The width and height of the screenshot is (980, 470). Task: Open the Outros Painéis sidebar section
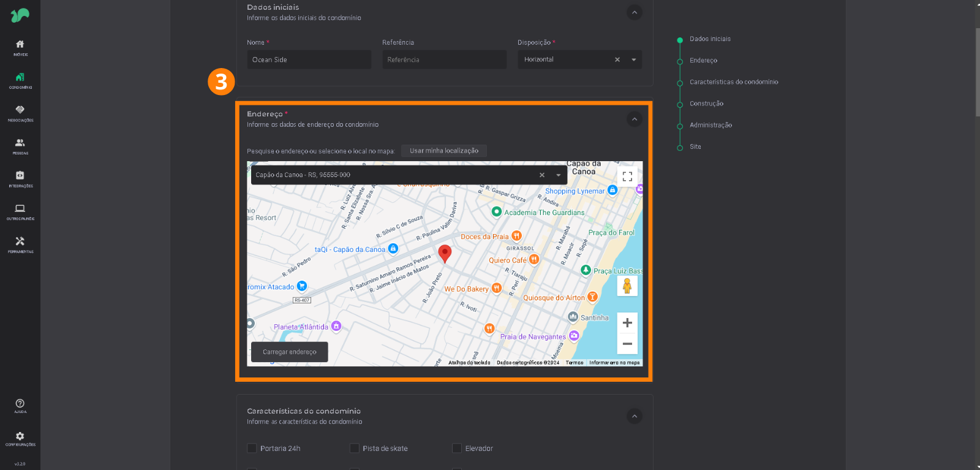pos(20,212)
